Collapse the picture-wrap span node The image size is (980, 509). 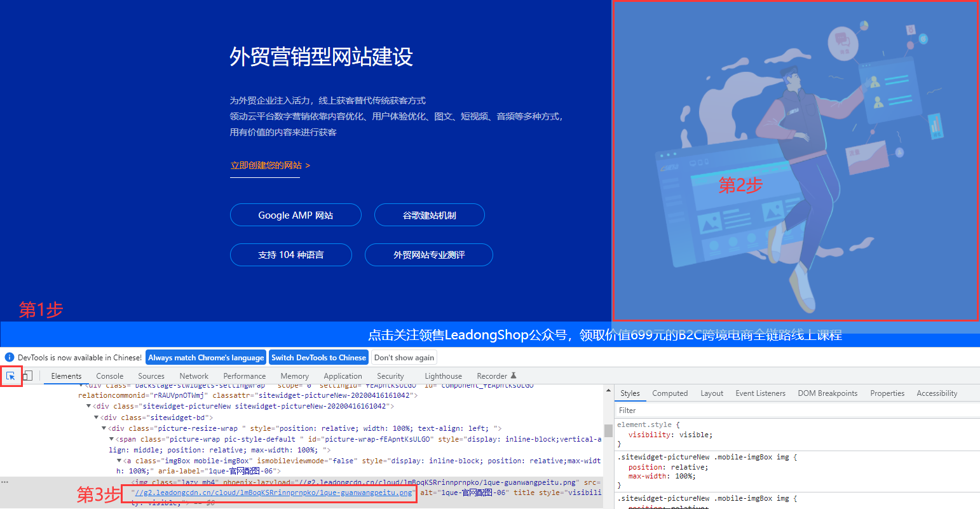(x=111, y=439)
